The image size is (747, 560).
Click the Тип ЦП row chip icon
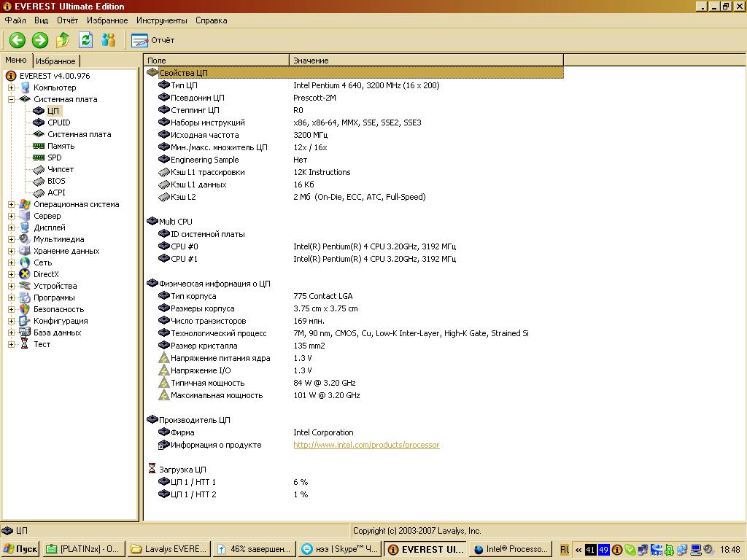click(x=164, y=85)
